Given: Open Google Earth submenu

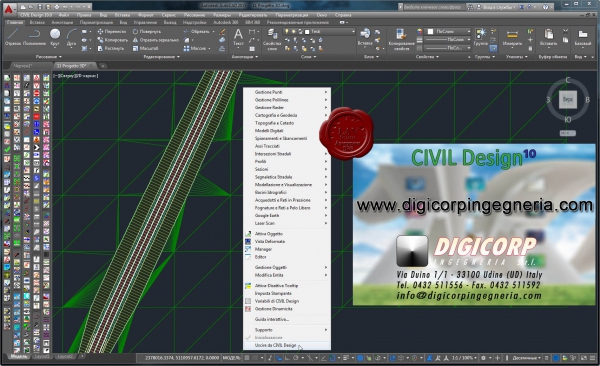Looking at the screenshot, I should 287,215.
